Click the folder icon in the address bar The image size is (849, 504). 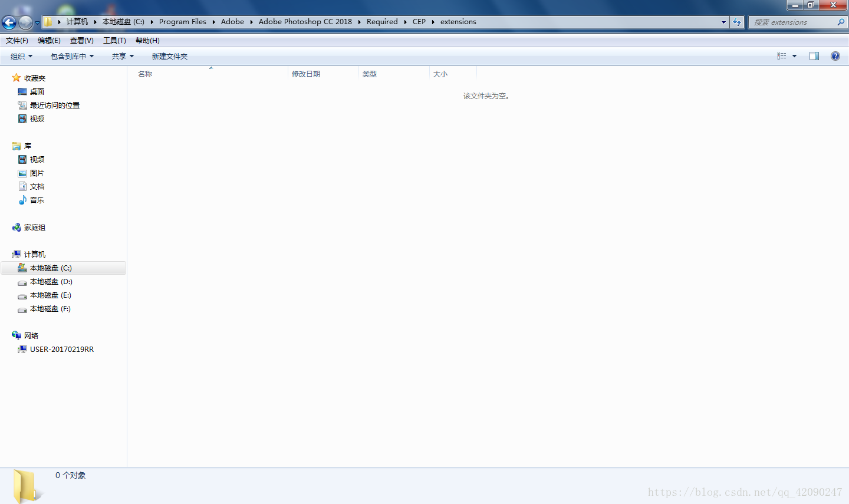pyautogui.click(x=48, y=22)
